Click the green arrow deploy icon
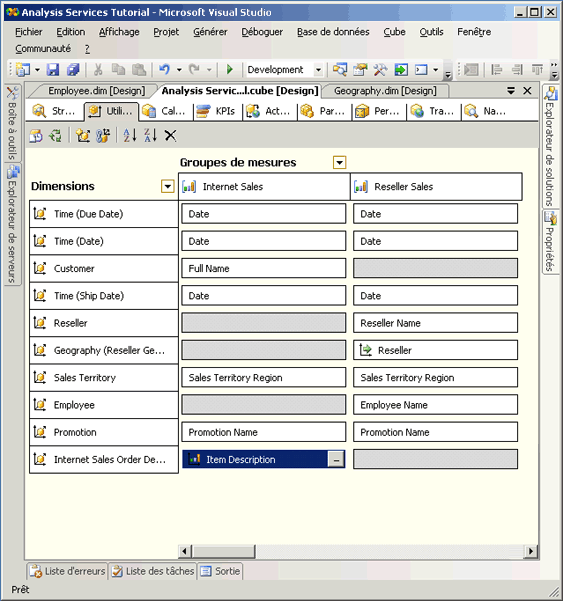The width and height of the screenshot is (563, 601). [x=401, y=70]
